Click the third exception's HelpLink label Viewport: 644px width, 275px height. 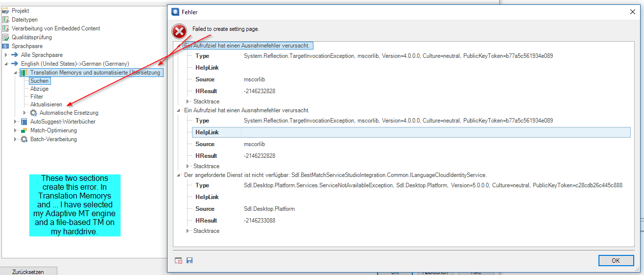[207, 197]
